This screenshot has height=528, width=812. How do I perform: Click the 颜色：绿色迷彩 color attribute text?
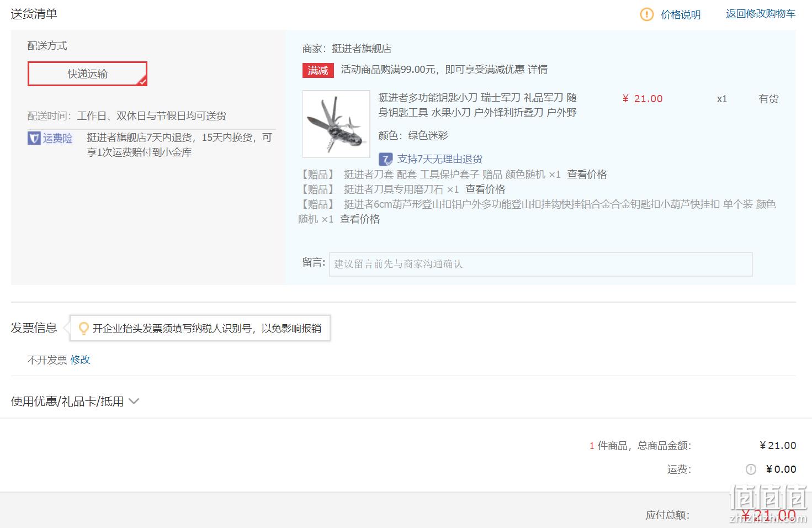point(413,136)
